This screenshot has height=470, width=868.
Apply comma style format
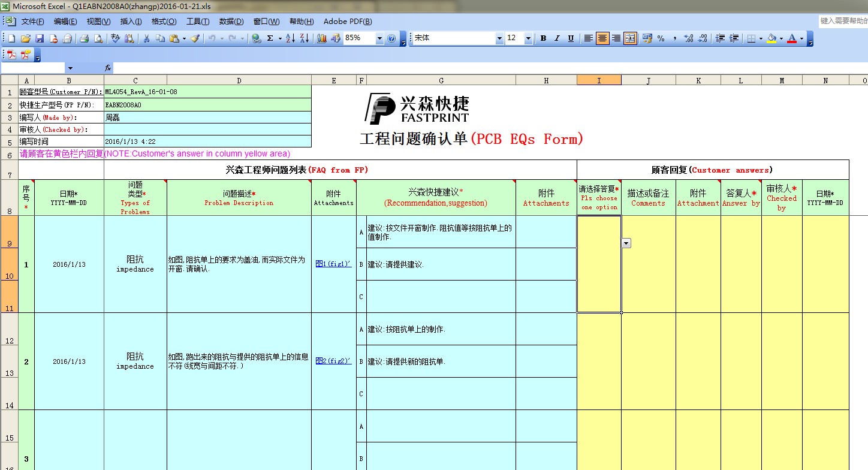coord(675,38)
